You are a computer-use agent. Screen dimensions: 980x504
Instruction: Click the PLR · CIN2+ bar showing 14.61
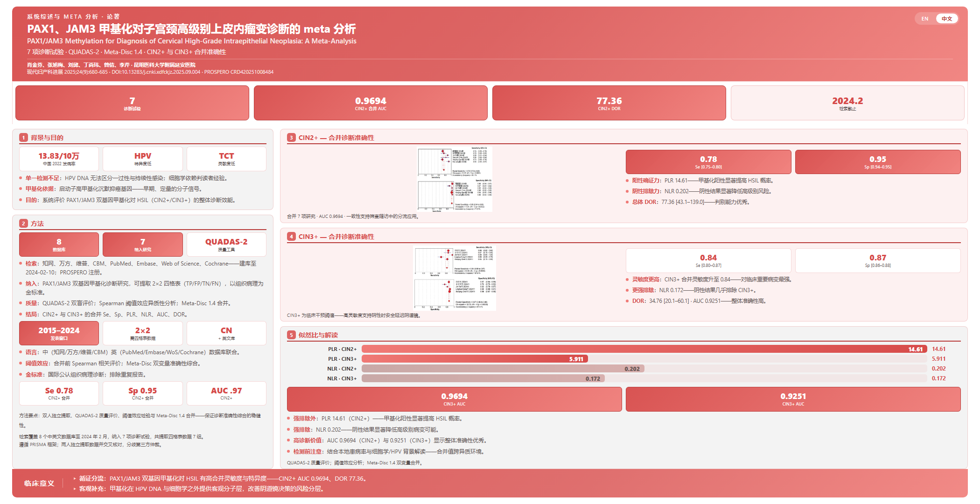pyautogui.click(x=644, y=349)
